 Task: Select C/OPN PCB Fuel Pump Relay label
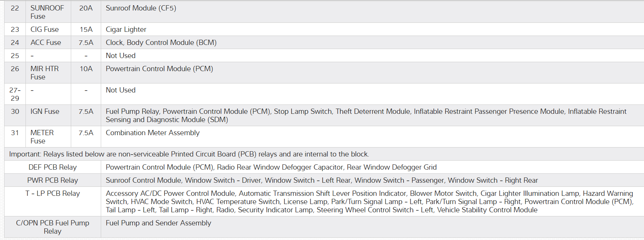pos(52,227)
